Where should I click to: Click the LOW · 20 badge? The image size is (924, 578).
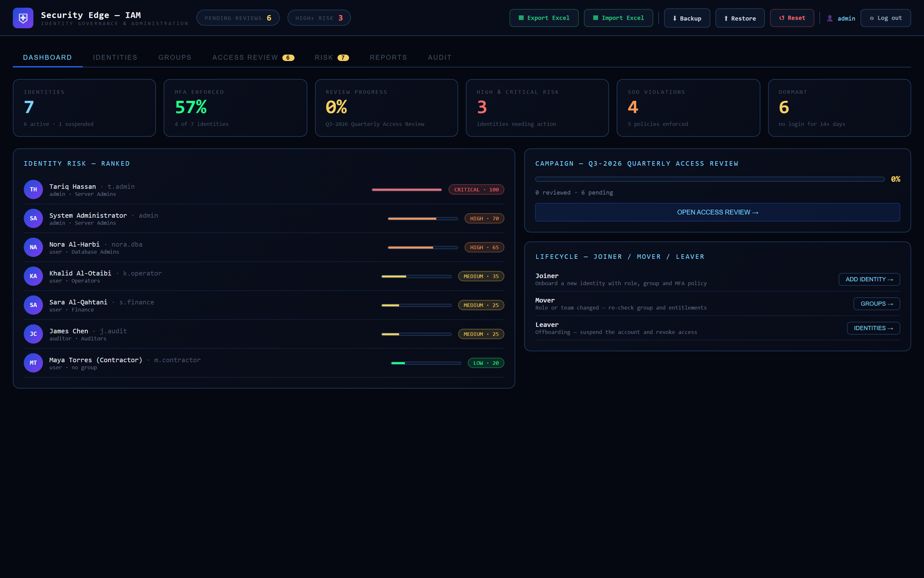tap(486, 363)
